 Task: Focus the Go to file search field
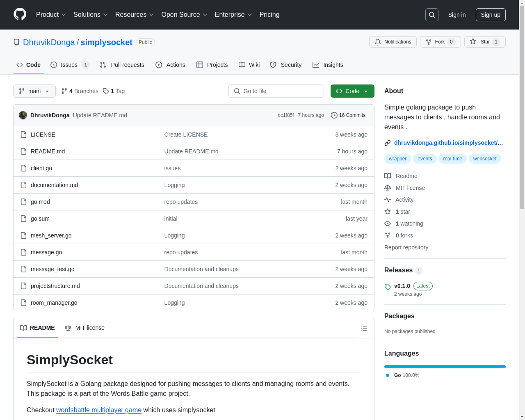[x=276, y=91]
